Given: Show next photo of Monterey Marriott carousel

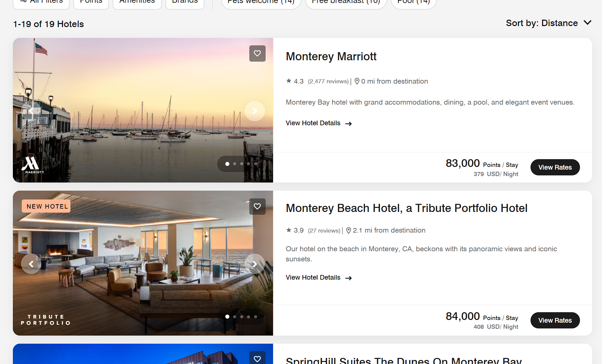Looking at the screenshot, I should pos(254,111).
